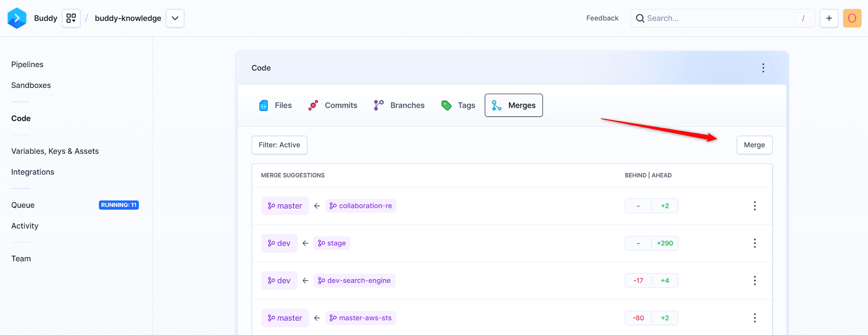
Task: Click the Code panel title
Action: point(261,68)
